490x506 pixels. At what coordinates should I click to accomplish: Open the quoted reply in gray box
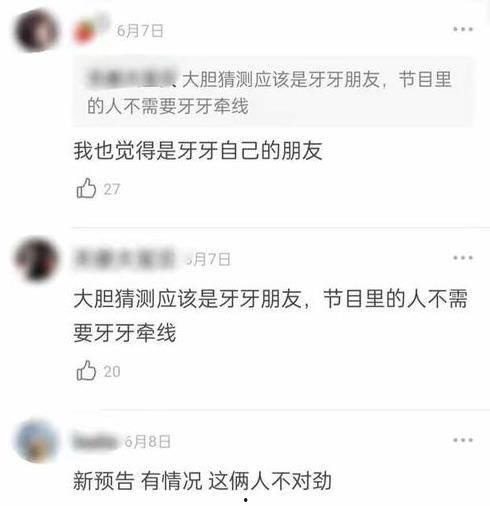273,92
